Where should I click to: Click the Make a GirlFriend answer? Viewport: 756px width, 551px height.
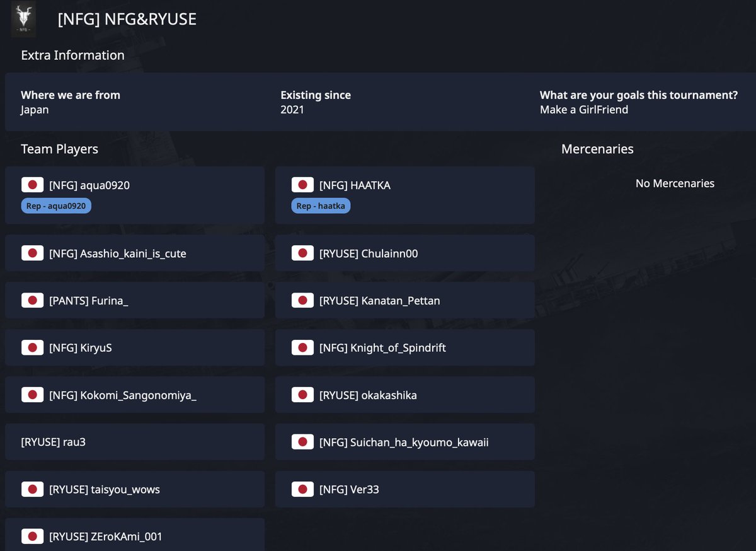pyautogui.click(x=584, y=110)
